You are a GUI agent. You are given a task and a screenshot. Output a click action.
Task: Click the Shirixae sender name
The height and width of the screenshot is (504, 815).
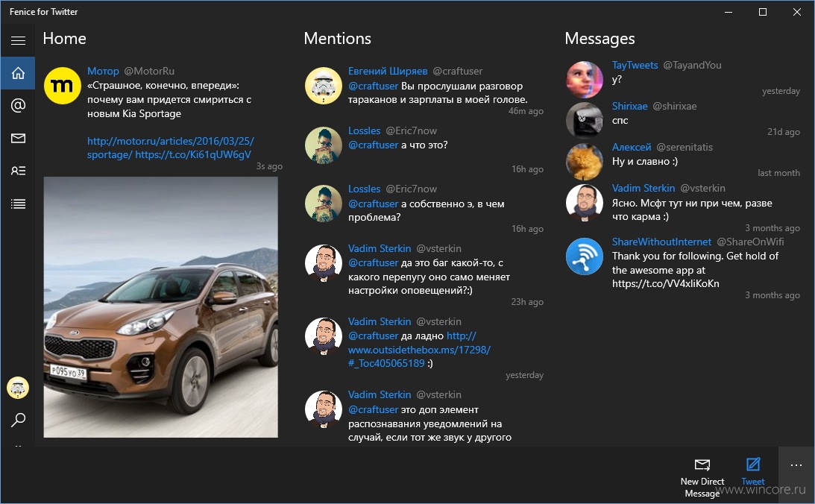629,106
